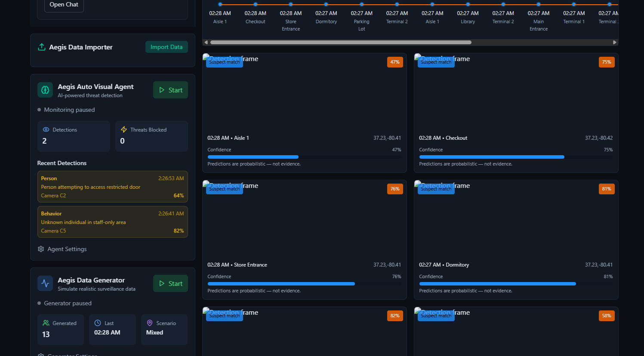Click the clock icon beside Last
The width and height of the screenshot is (644, 356).
coord(98,323)
